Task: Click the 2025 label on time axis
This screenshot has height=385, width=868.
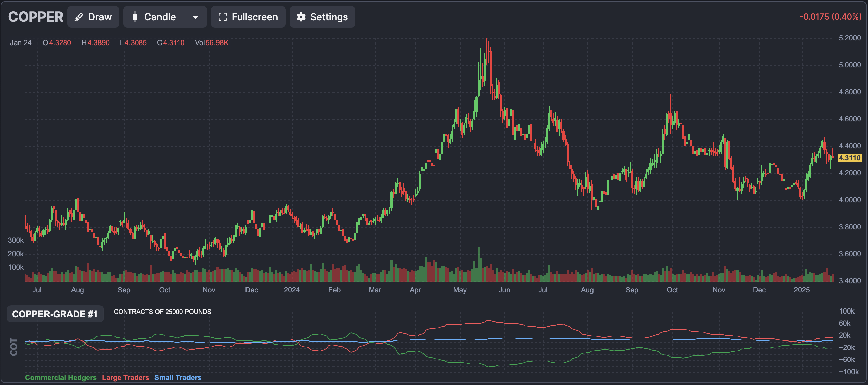Action: (x=801, y=290)
